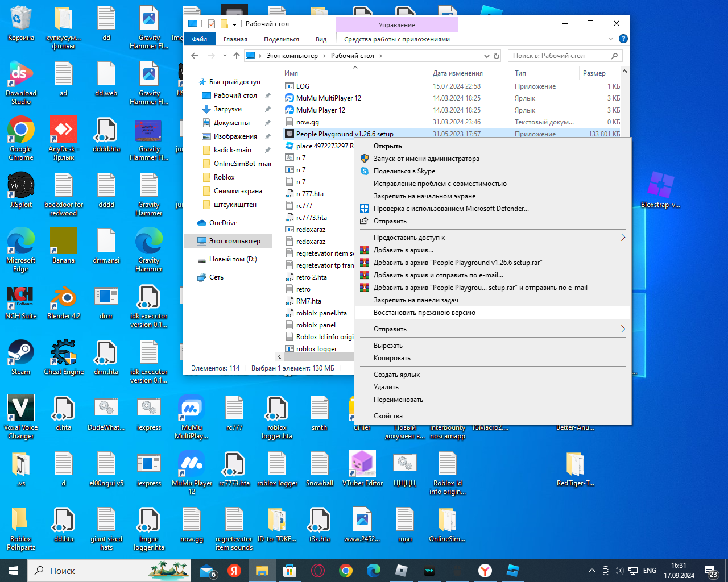This screenshot has height=582, width=728.
Task: Open Microsoft Store from the taskbar
Action: 290,571
